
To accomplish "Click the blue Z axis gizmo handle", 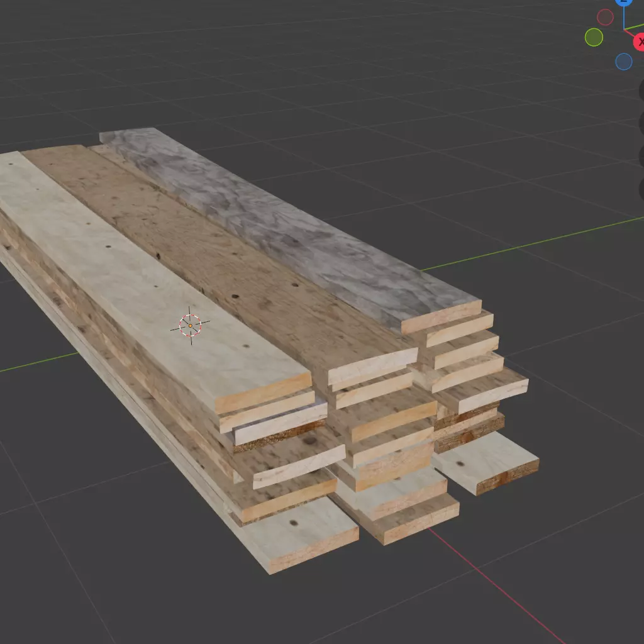I will (624, 3).
